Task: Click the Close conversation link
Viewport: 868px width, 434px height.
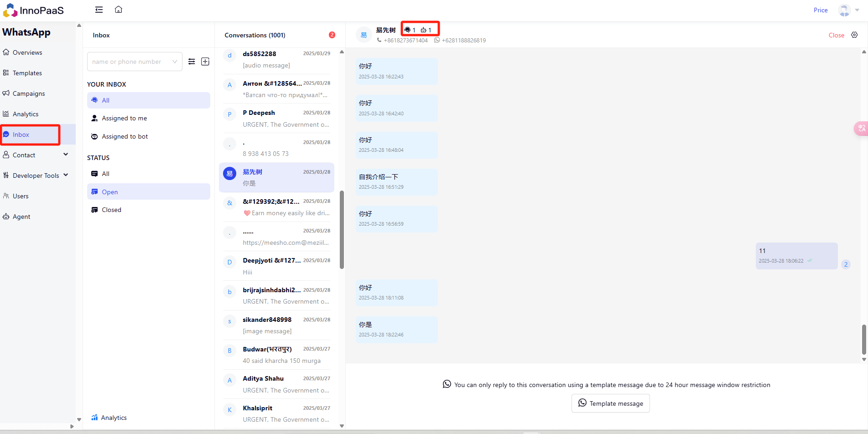Action: pyautogui.click(x=836, y=35)
